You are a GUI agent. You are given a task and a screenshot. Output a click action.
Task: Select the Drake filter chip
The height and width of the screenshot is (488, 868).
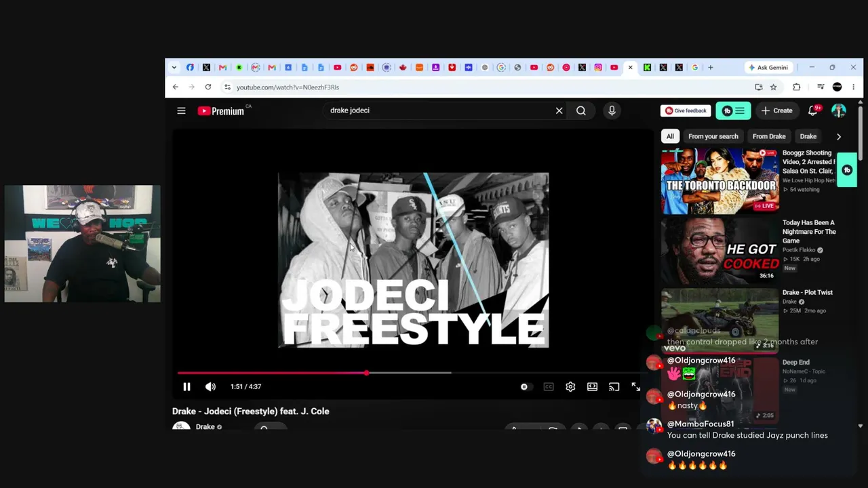808,136
